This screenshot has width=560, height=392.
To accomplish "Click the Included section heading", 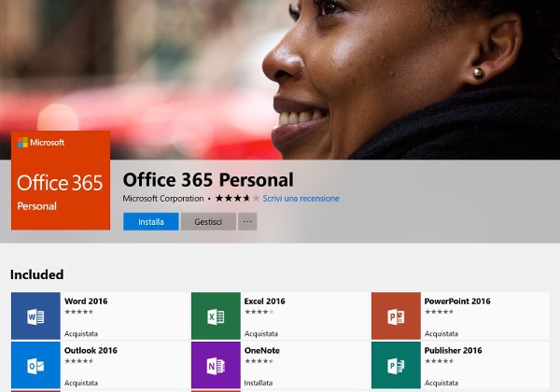I will [37, 274].
